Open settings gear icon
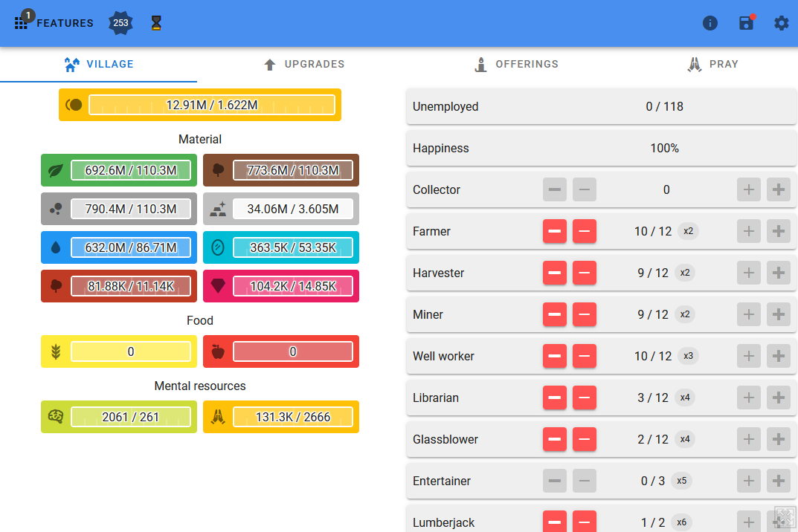The height and width of the screenshot is (532, 798). click(x=781, y=23)
